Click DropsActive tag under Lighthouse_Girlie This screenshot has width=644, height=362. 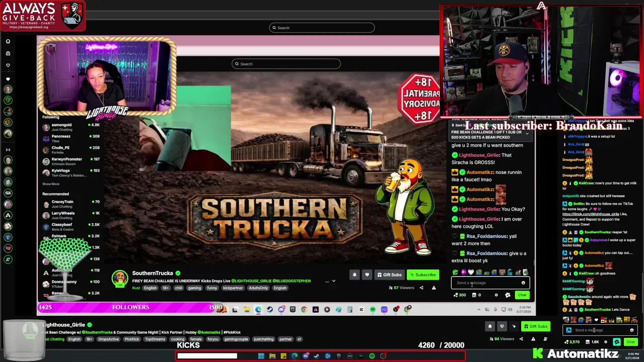tap(109, 339)
